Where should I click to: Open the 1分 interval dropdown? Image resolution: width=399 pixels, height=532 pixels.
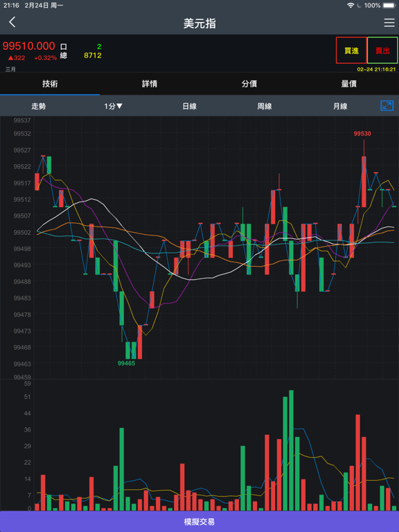113,106
